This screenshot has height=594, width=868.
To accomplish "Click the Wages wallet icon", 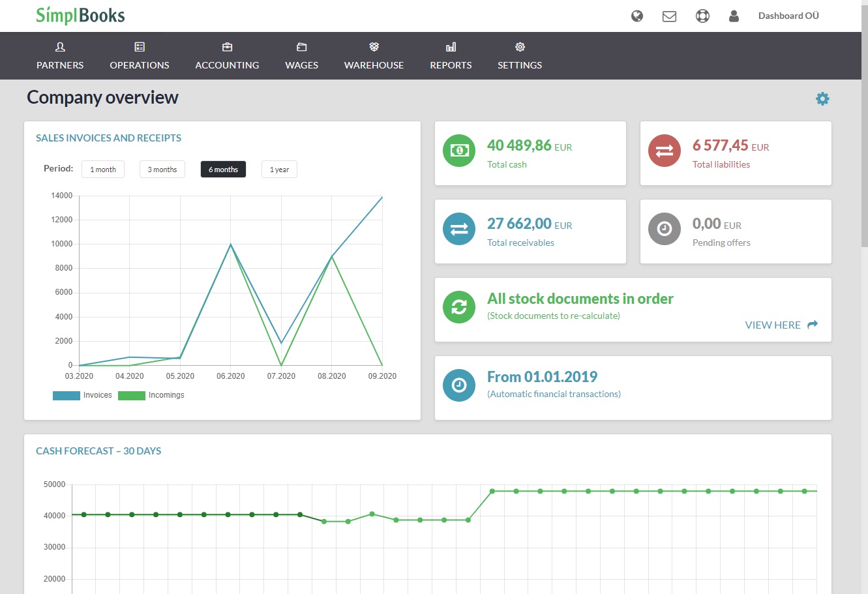I will (302, 47).
